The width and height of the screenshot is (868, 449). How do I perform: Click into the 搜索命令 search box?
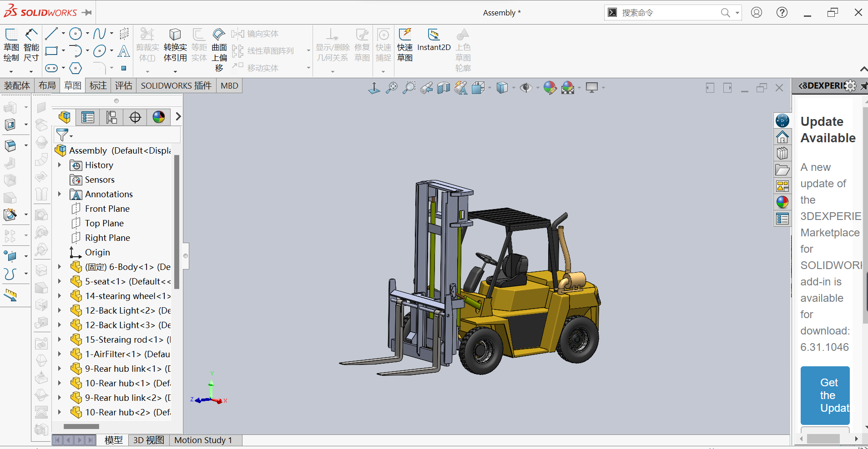click(x=669, y=13)
